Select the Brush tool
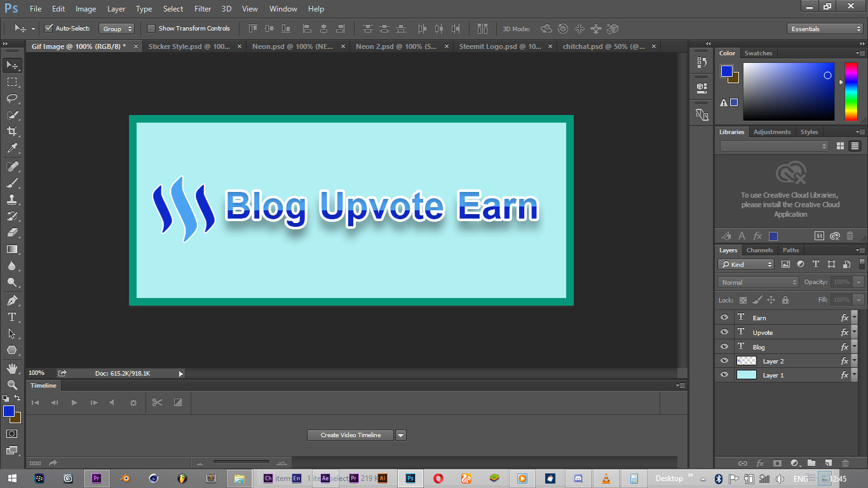868x488 pixels. [12, 183]
